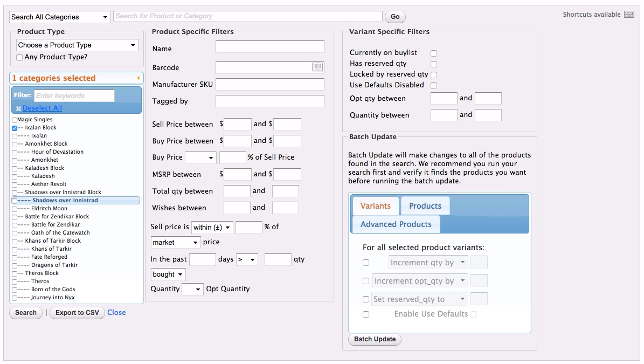Toggle Has reserved qty checkbox
This screenshot has width=644, height=364.
click(x=434, y=64)
